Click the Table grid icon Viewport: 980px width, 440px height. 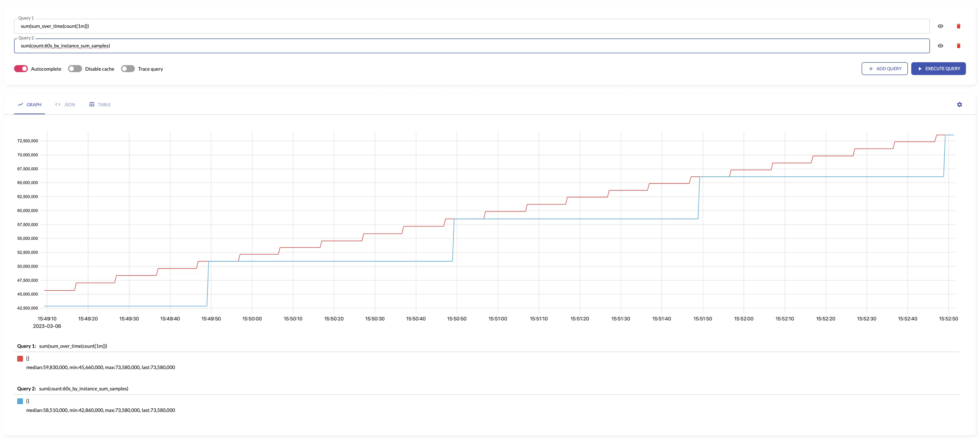(92, 105)
